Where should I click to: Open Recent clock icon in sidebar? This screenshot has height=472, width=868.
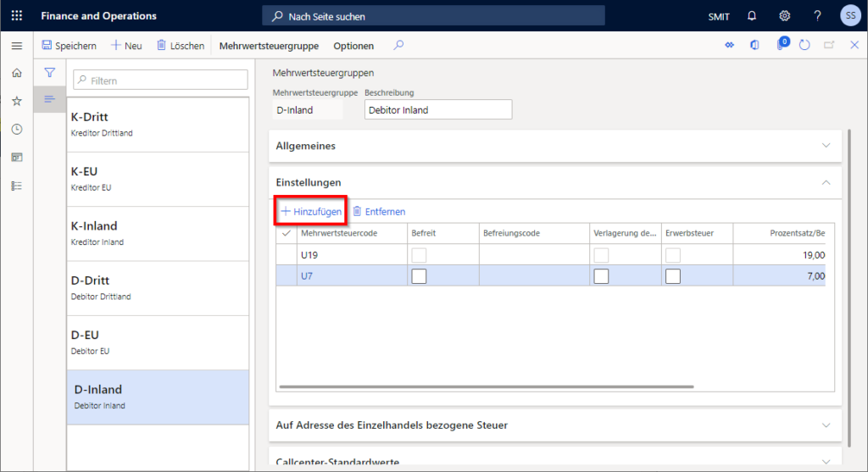point(17,129)
